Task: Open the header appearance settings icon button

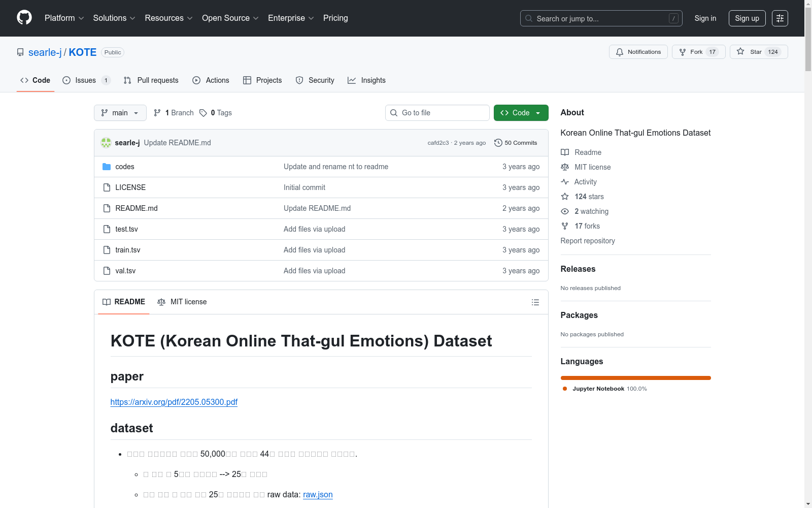Action: pos(780,18)
